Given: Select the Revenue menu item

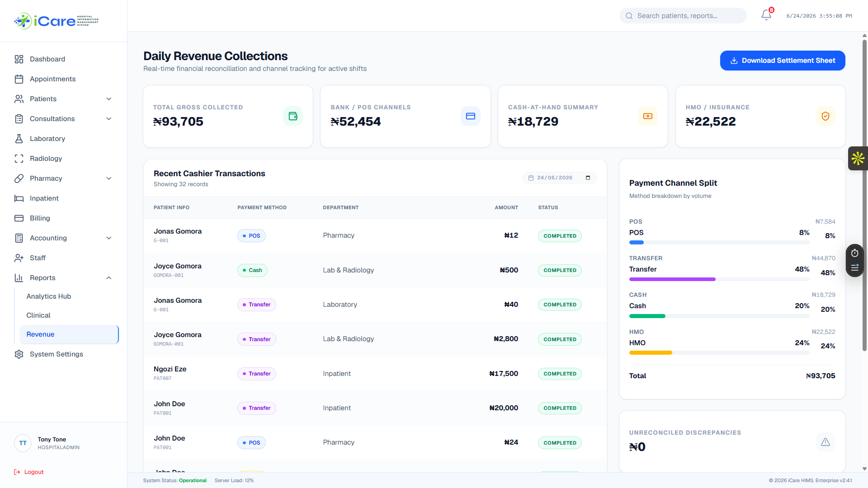Looking at the screenshot, I should (x=69, y=334).
